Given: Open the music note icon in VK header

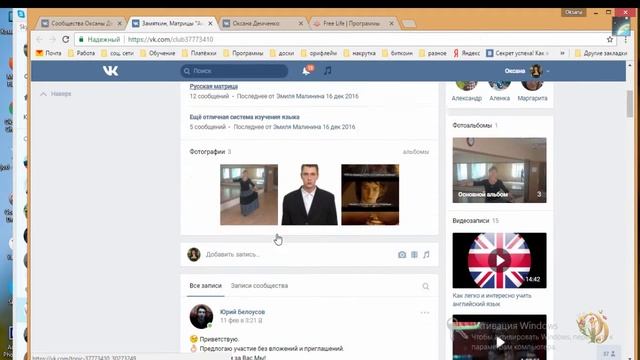Looking at the screenshot, I should pyautogui.click(x=328, y=71).
